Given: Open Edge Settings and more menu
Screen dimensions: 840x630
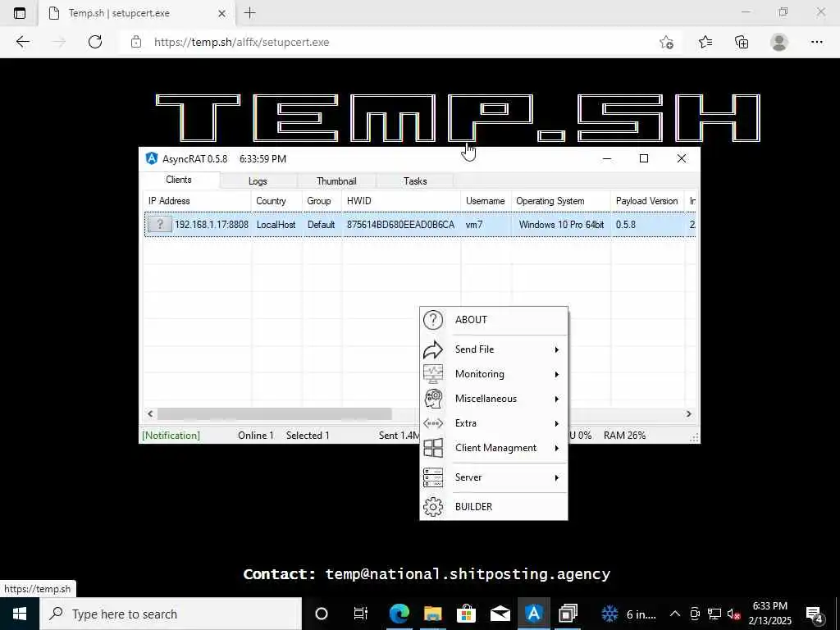Looking at the screenshot, I should tap(816, 43).
